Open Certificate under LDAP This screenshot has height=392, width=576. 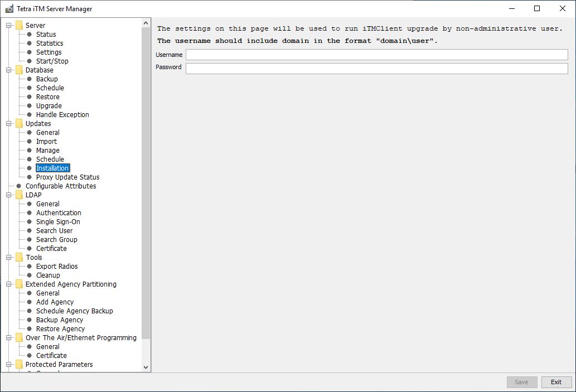(x=51, y=248)
